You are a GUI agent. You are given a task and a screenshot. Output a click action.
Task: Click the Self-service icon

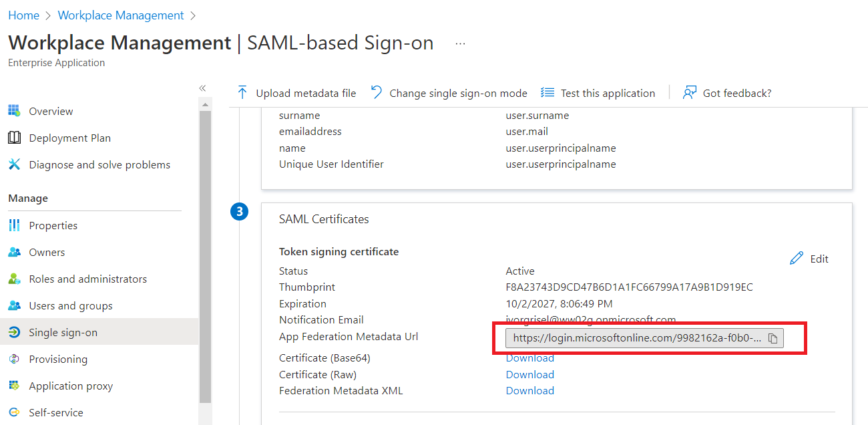point(14,412)
